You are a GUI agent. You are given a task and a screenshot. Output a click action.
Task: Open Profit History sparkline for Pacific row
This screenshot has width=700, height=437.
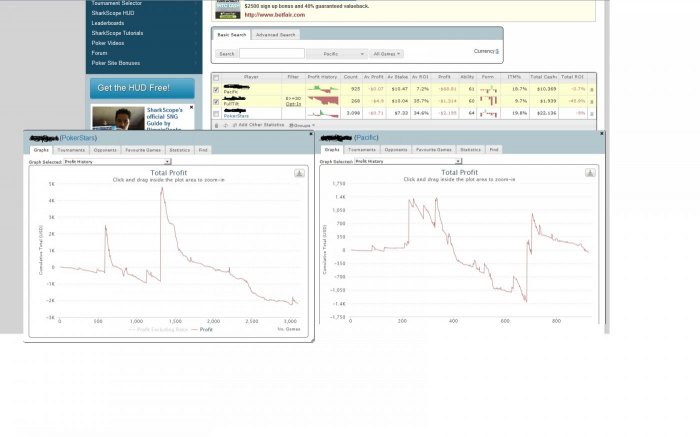323,89
